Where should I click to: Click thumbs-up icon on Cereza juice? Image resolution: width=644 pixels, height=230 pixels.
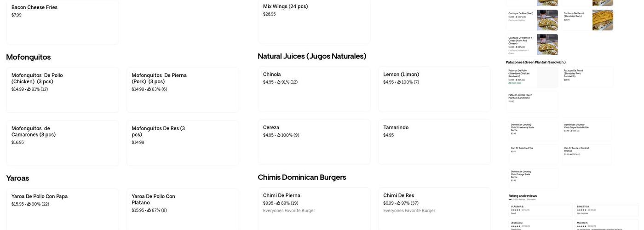coord(279,135)
